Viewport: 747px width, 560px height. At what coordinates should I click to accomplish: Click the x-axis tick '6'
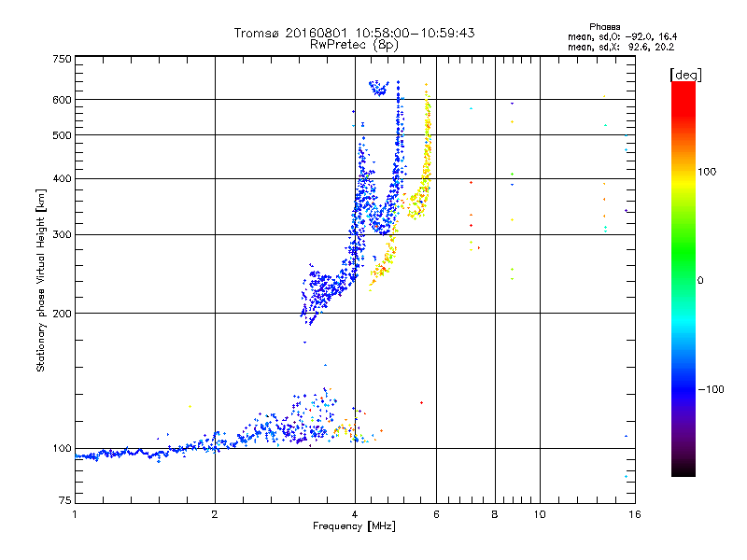pyautogui.click(x=436, y=514)
